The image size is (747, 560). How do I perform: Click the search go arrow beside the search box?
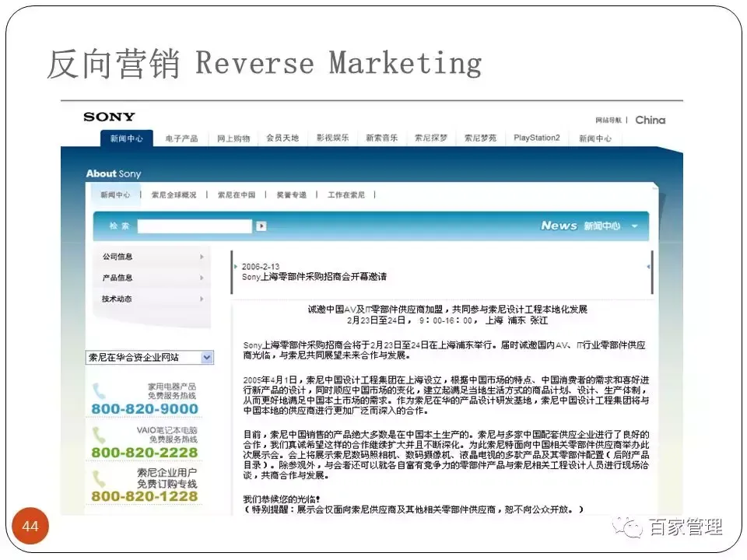pos(261,226)
